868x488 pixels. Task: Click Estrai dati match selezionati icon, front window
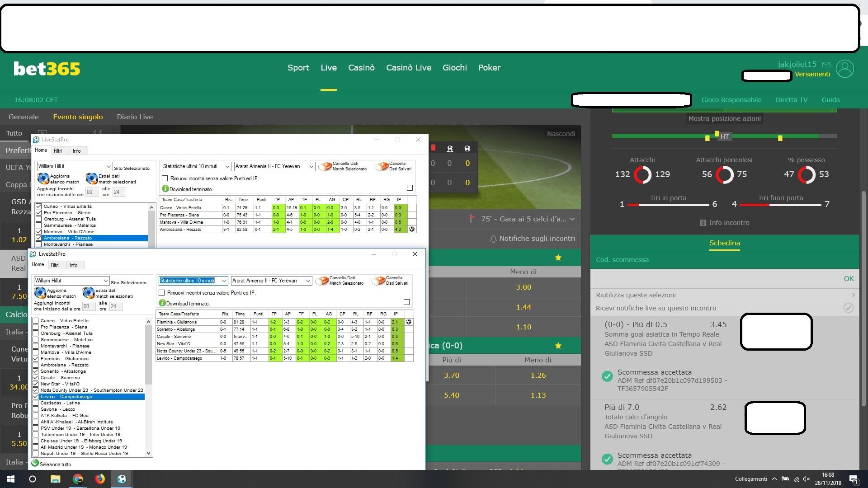point(88,293)
